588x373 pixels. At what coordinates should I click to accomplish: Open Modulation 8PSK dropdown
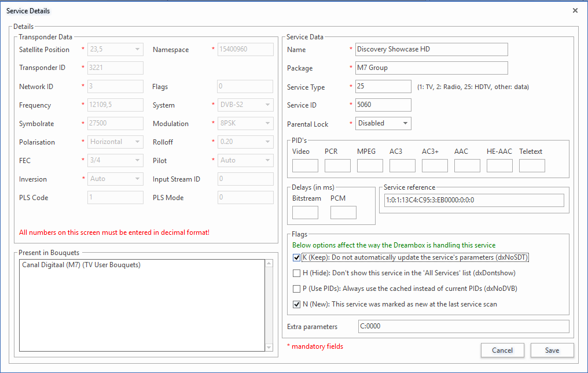pyautogui.click(x=245, y=123)
